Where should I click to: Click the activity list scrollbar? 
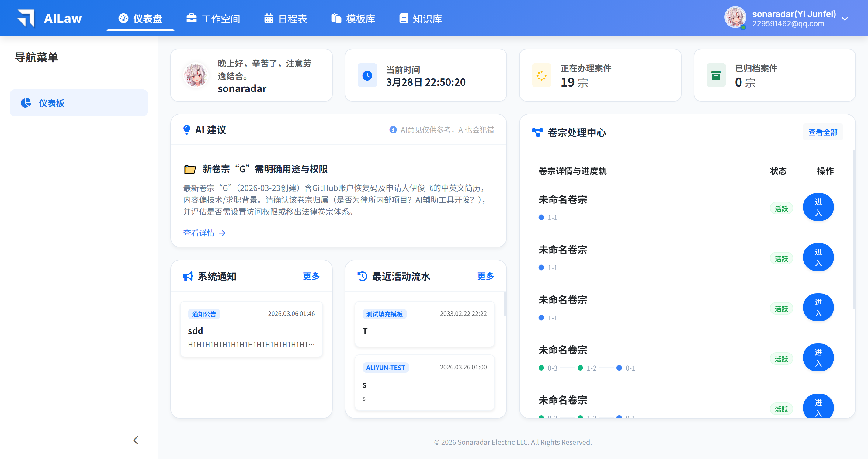coord(505,305)
